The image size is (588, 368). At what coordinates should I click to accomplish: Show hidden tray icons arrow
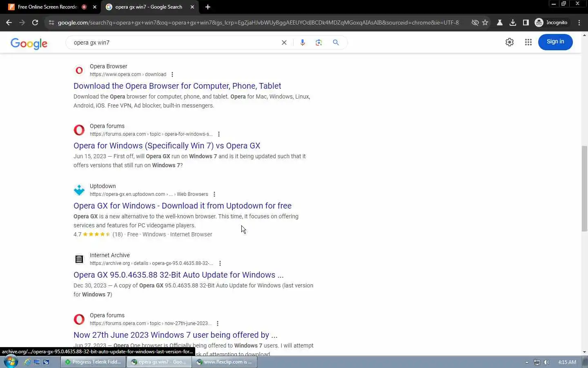(x=527, y=362)
